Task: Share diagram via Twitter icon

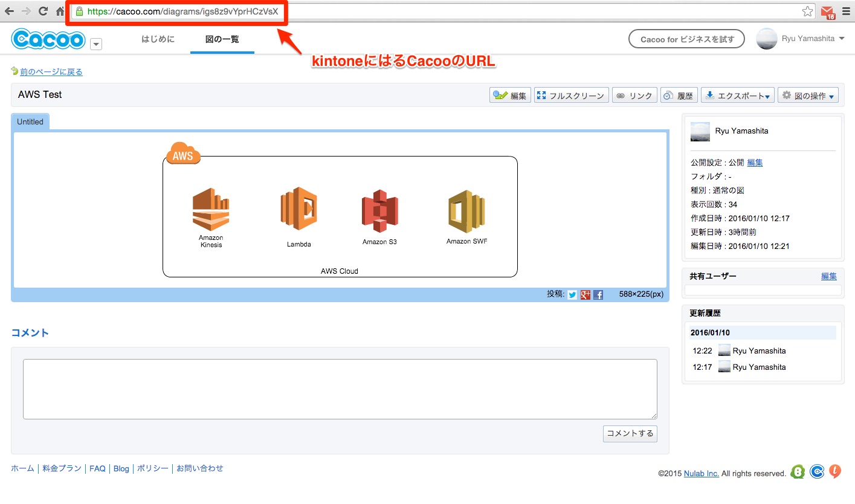Action: click(x=572, y=295)
